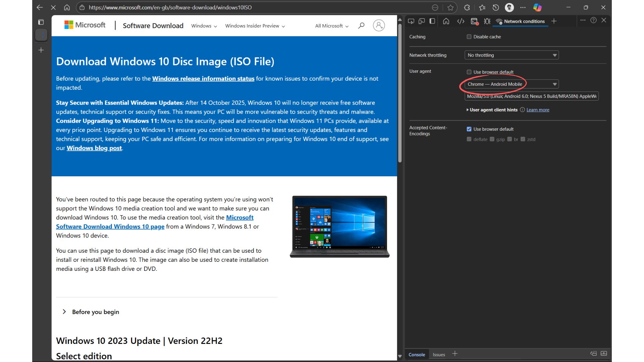Open browser History clock icon
The height and width of the screenshot is (362, 644).
496,7
